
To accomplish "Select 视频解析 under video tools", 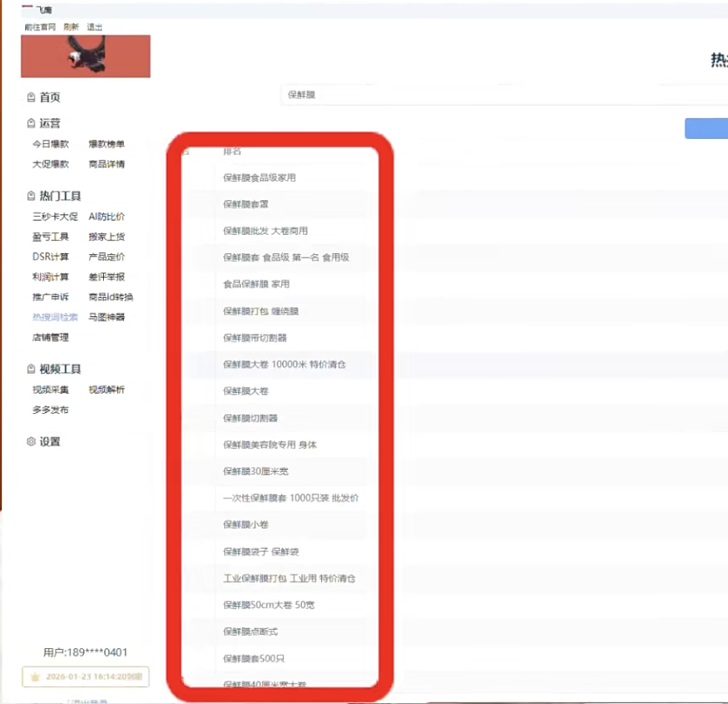I will [x=106, y=390].
